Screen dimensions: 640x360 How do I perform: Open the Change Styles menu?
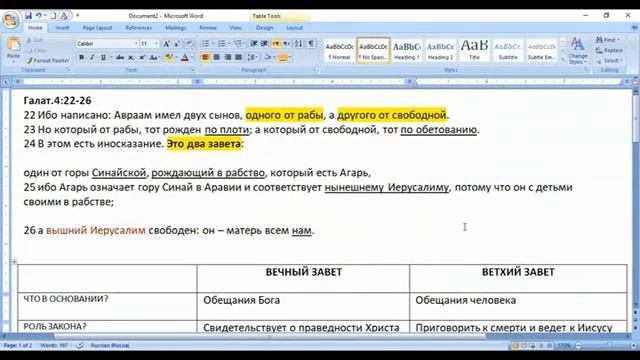[x=578, y=51]
